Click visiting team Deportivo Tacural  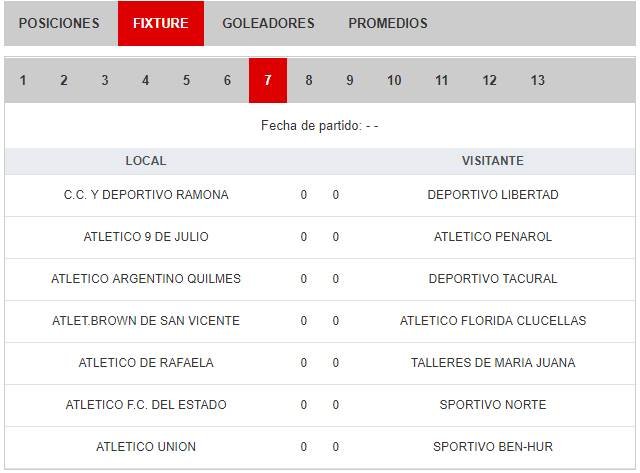pos(493,279)
